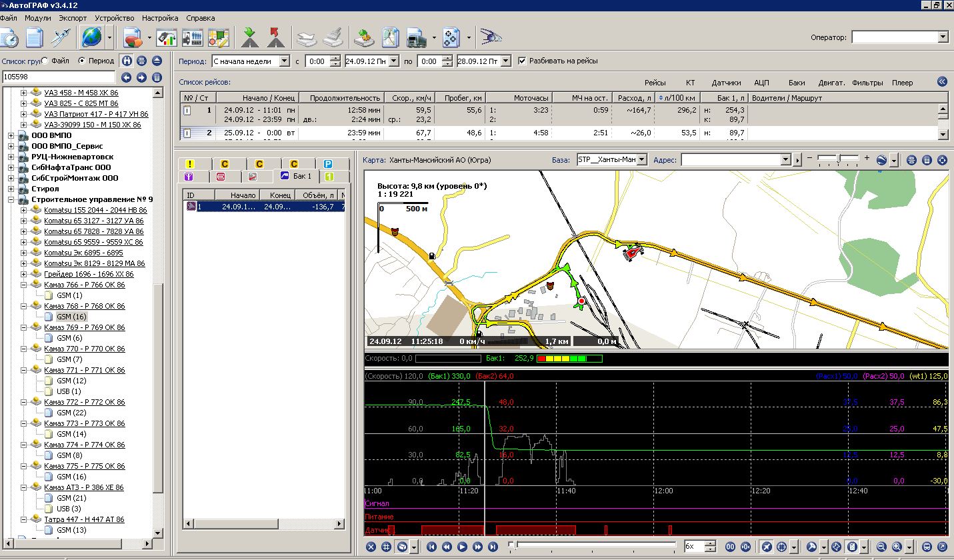Click the route map document icon
The width and height of the screenshot is (954, 560).
tap(390, 38)
